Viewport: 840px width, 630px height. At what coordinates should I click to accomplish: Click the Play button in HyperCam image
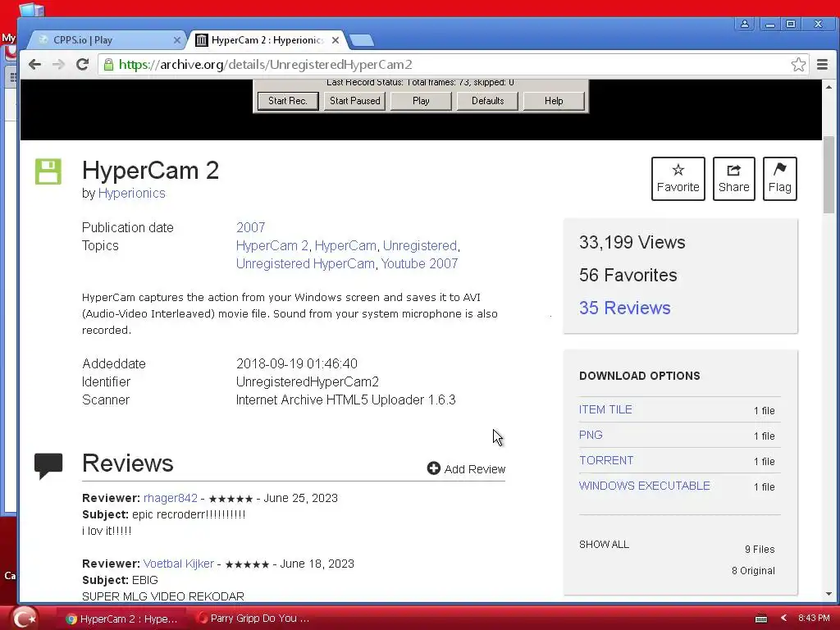[x=421, y=101]
